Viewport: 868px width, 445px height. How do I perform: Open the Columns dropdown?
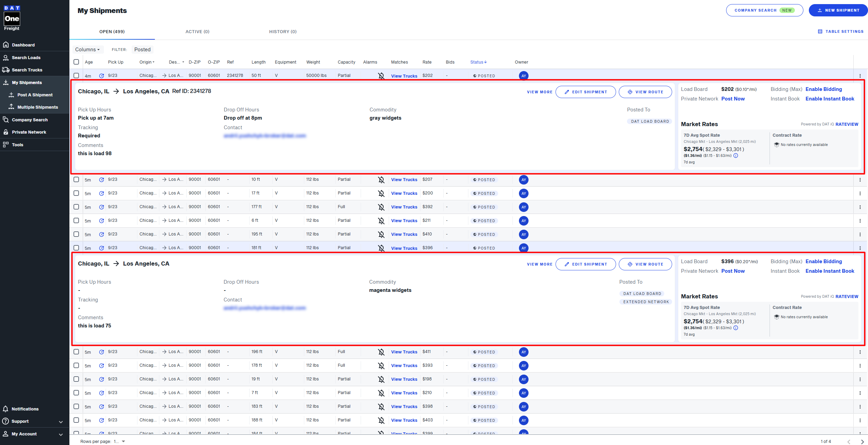pos(87,50)
